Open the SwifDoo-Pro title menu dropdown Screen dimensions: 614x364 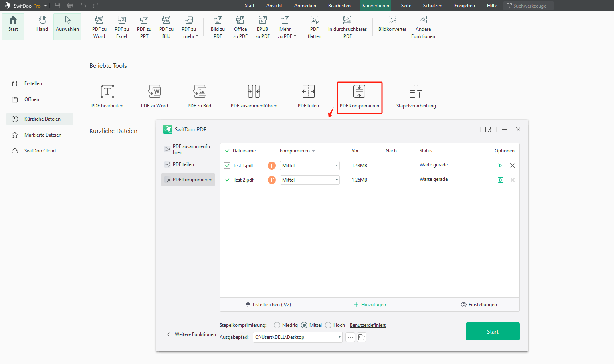tap(46, 6)
